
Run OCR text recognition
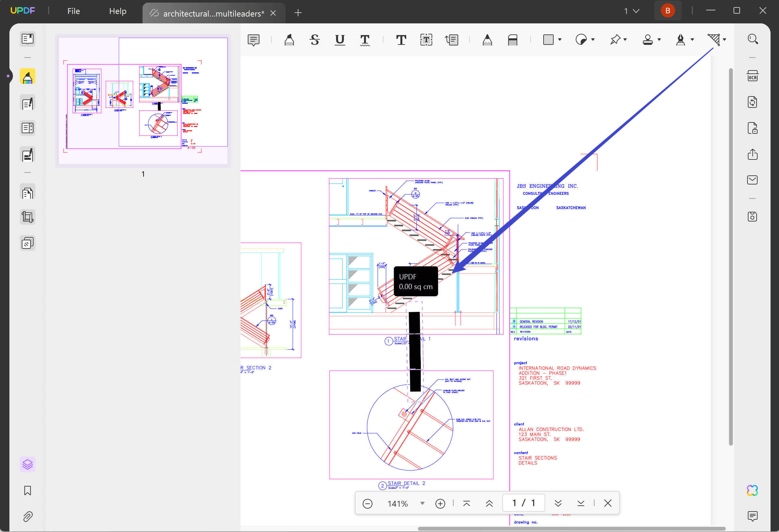(x=752, y=76)
